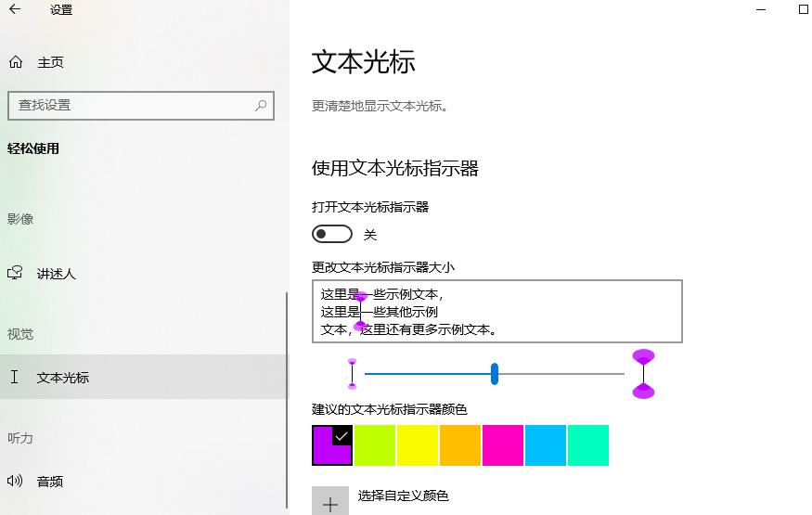This screenshot has width=812, height=515.
Task: Pick the magenta pink color swatch
Action: [503, 445]
